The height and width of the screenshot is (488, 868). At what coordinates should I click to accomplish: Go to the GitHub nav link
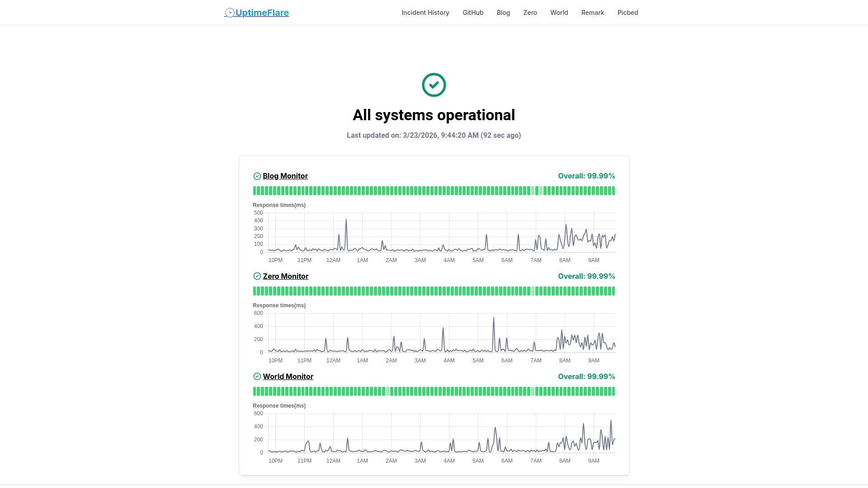473,13
